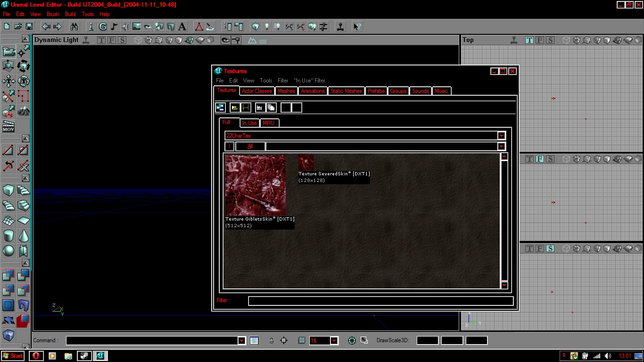Viewport: 644px width, 362px height.
Task: Toggle the grid snap icon on bottom bar
Action: [x=302, y=340]
